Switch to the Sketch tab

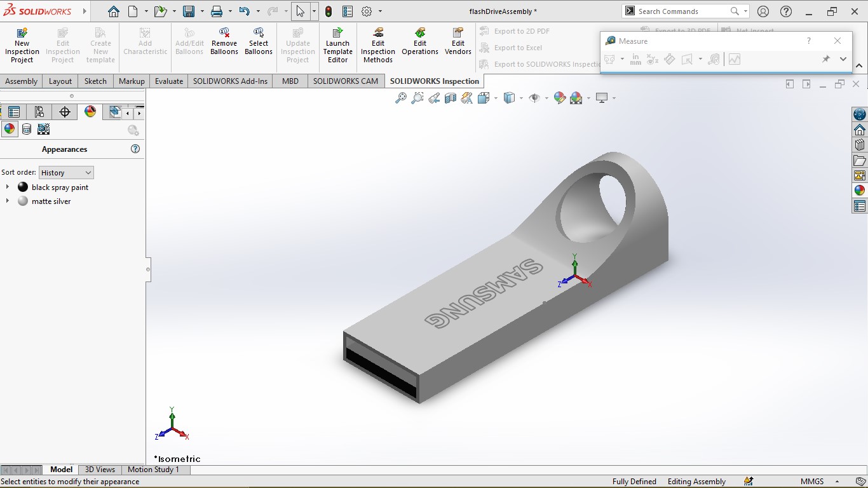pyautogui.click(x=95, y=81)
